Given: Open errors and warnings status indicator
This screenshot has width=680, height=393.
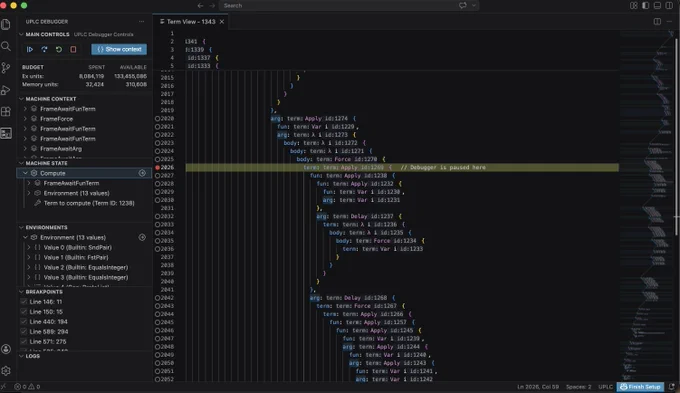Looking at the screenshot, I should [27, 386].
